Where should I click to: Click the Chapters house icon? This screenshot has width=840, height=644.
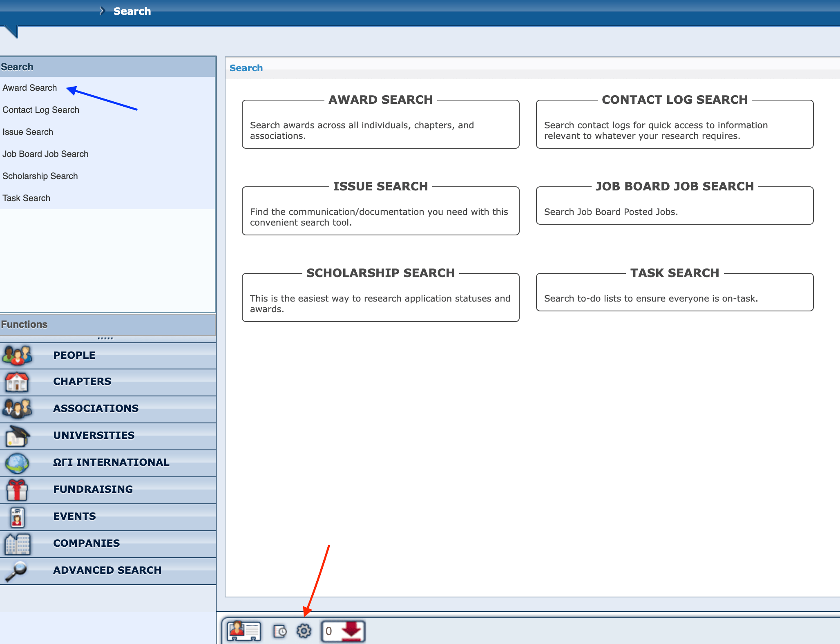[x=17, y=382]
